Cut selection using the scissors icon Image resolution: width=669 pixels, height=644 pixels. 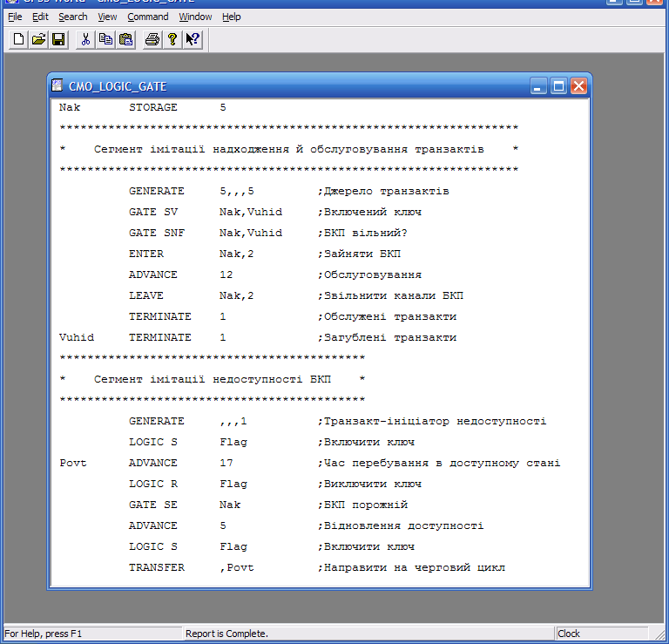pos(85,40)
